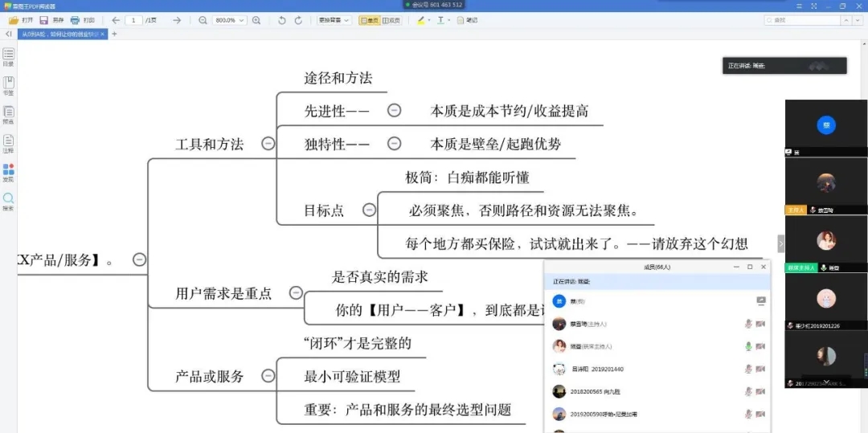Viewport: 868px width, 433px height.
Task: Open the 预览 thumbnails sidebar panel
Action: (x=9, y=114)
